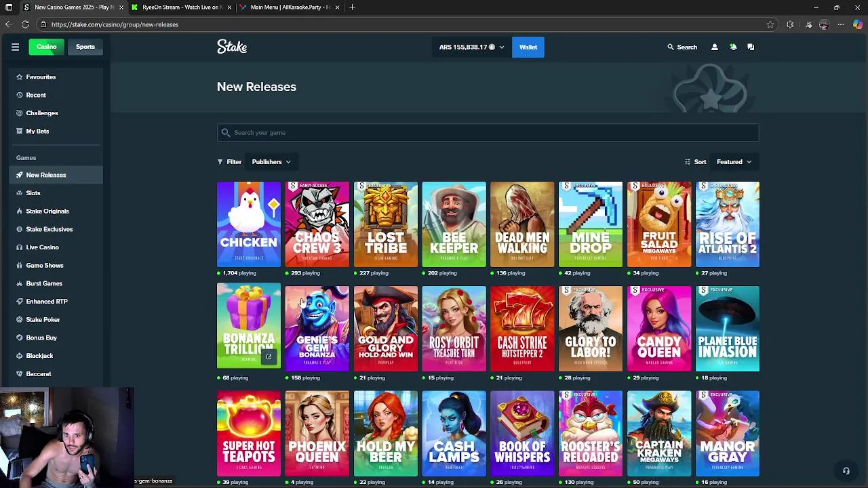This screenshot has height=488, width=868.
Task: Switch to RyeeOn Stream browser tab
Action: [x=182, y=7]
